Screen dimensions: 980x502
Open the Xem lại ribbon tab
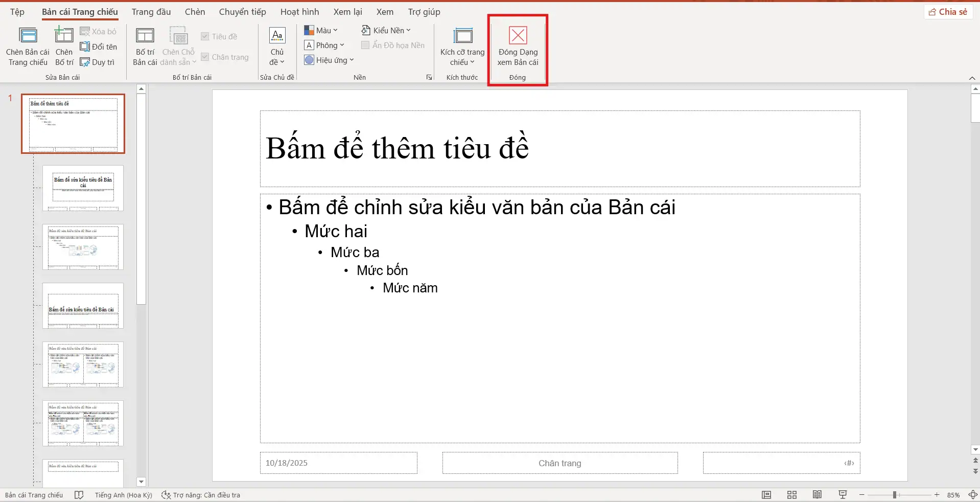(x=347, y=11)
